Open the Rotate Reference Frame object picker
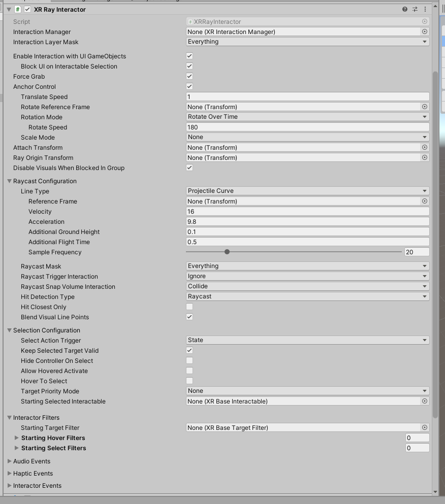 425,107
